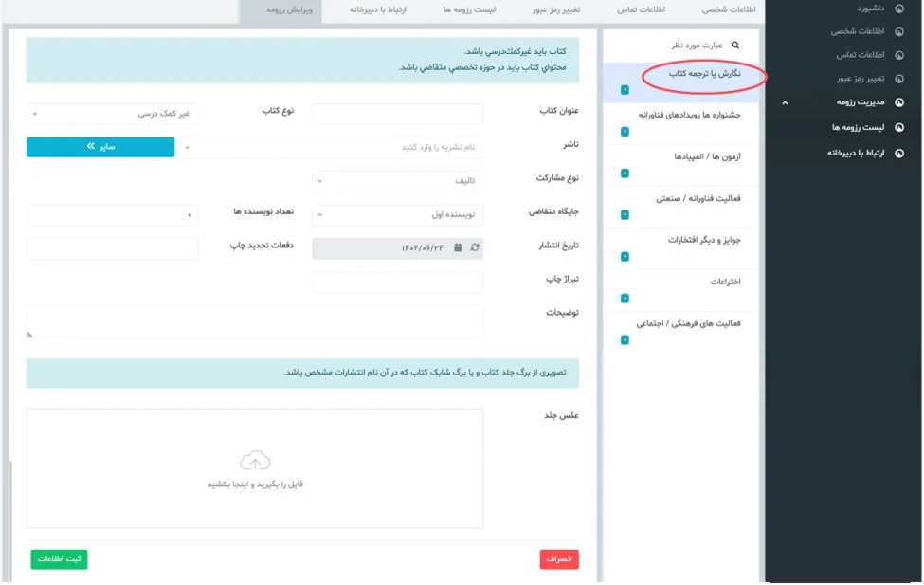Click the عنوان کتاب text field

[x=397, y=113]
